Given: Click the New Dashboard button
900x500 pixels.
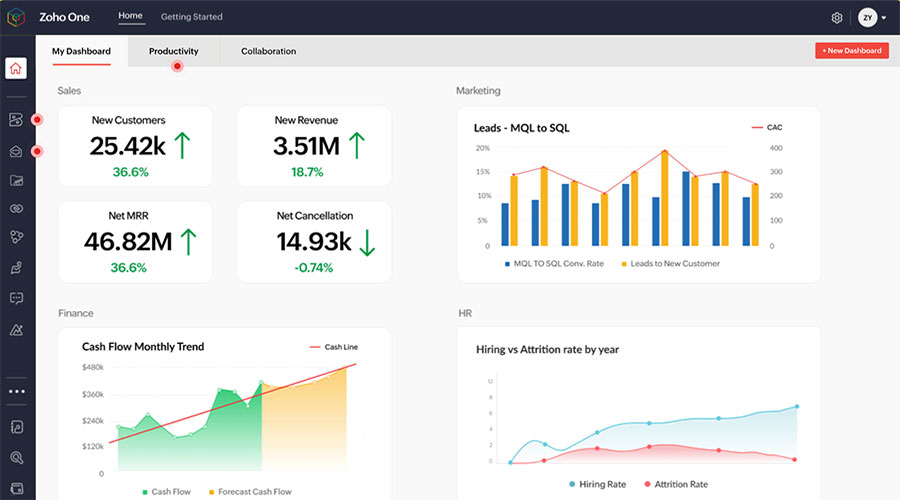Looking at the screenshot, I should (x=851, y=50).
